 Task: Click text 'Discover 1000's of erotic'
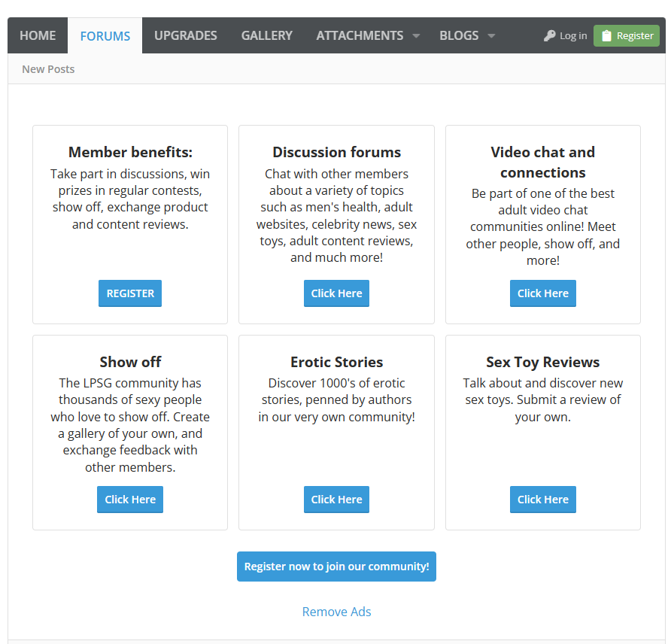pos(336,383)
